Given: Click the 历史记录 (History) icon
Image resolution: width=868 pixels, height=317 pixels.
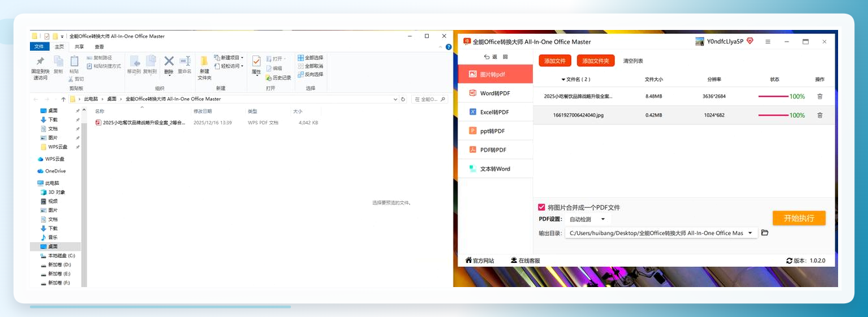Looking at the screenshot, I should coord(269,77).
